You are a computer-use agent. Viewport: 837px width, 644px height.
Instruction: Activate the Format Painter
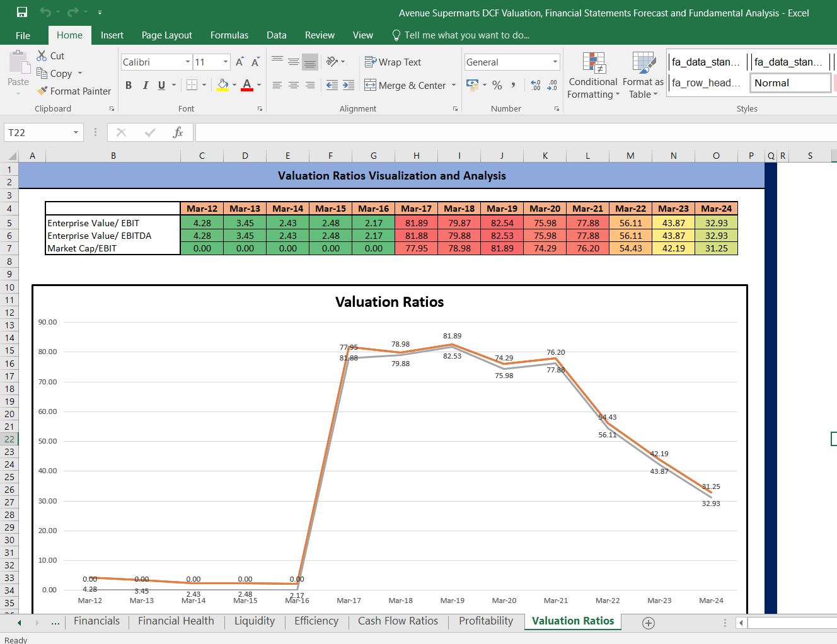click(x=74, y=91)
